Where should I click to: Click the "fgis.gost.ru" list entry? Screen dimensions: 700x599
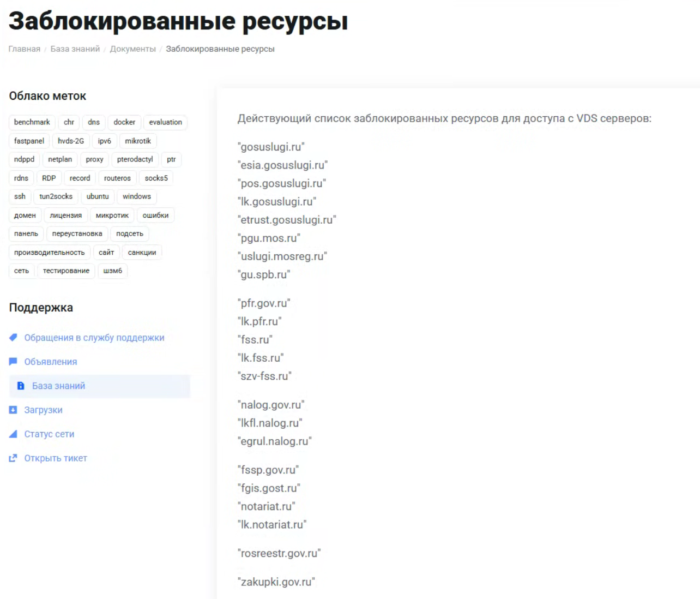pos(269,488)
